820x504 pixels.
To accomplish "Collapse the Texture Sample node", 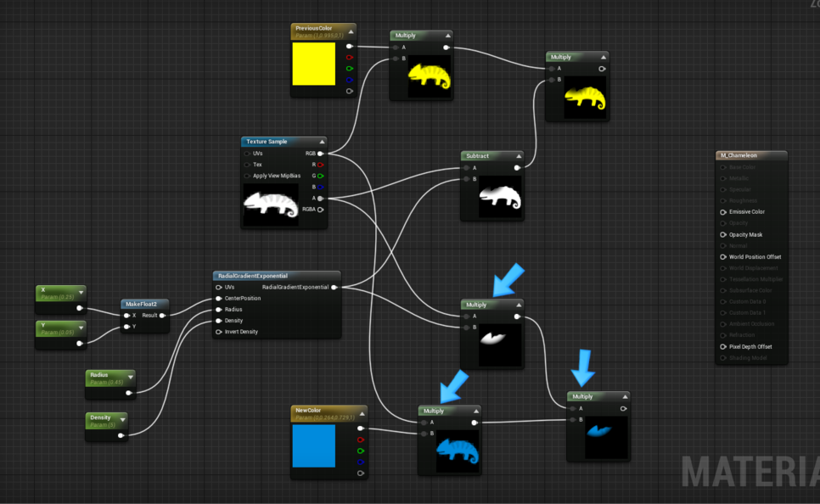I will point(323,142).
